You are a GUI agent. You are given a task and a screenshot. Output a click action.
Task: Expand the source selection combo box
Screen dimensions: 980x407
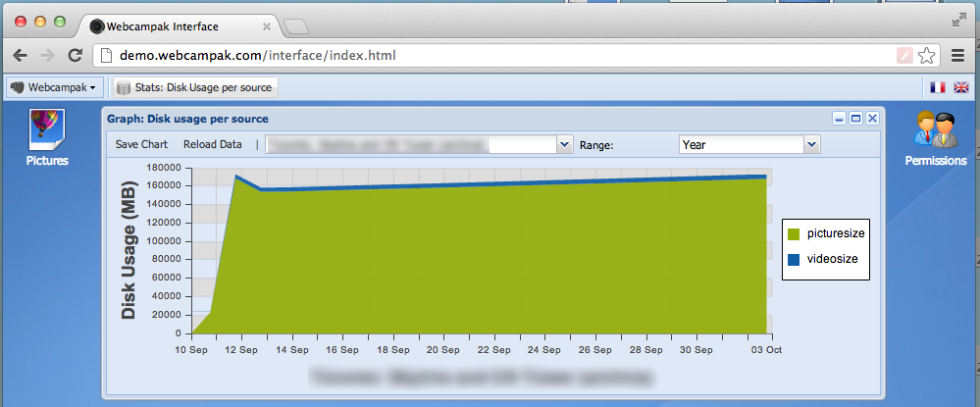(x=564, y=145)
